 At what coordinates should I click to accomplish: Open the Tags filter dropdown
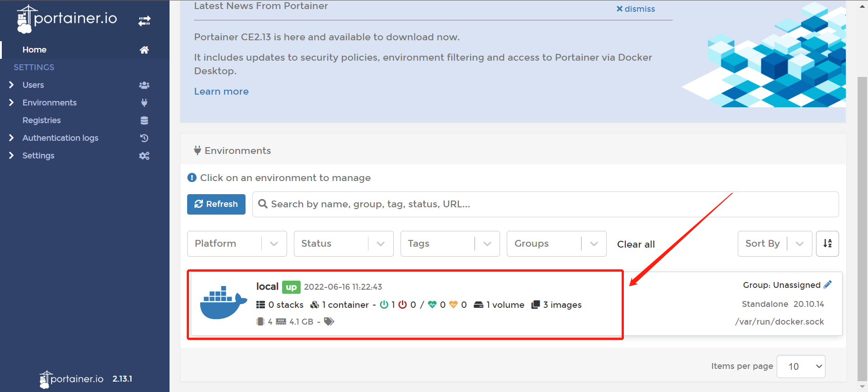(450, 244)
